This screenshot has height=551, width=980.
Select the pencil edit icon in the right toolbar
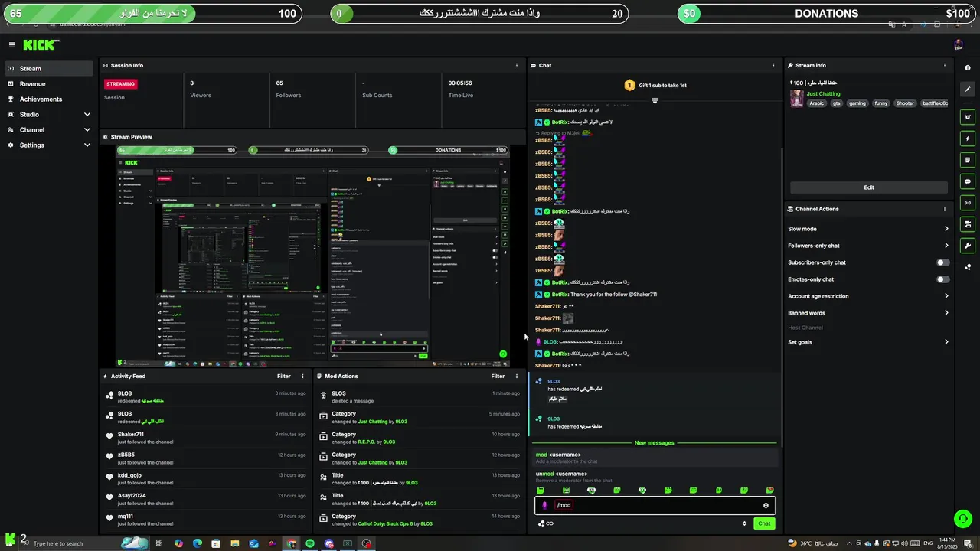point(968,90)
